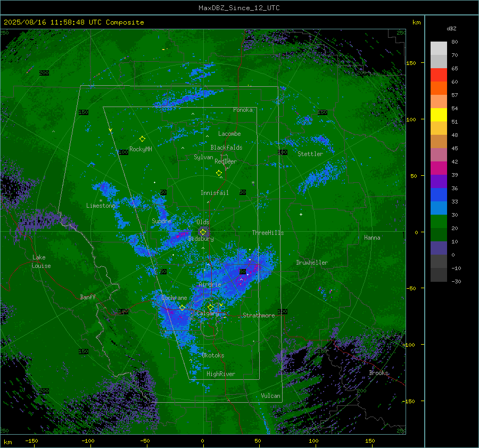
Task: Click the Didsbury label
Action: [x=201, y=239]
